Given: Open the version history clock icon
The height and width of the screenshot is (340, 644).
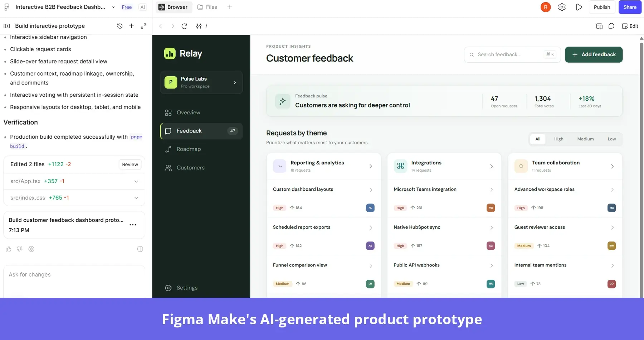Looking at the screenshot, I should 120,26.
